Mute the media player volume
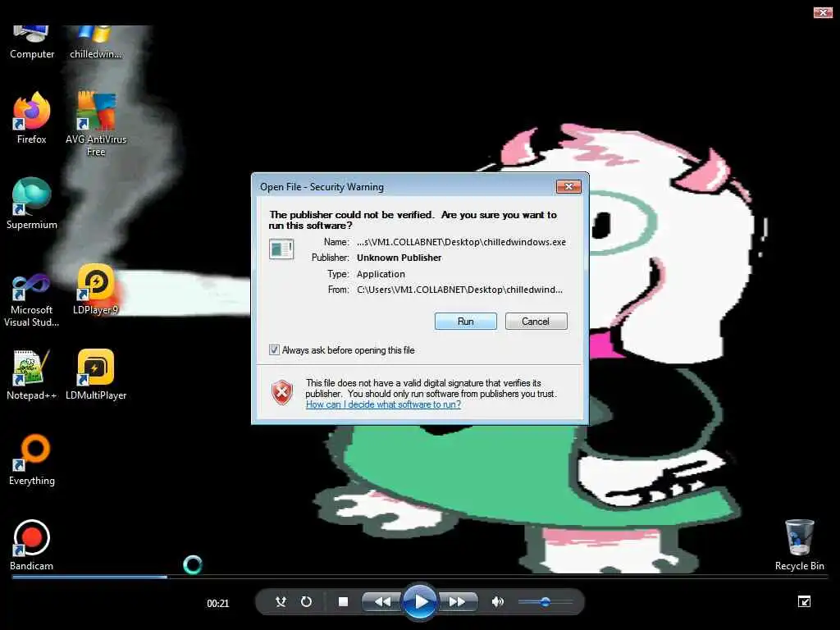Image resolution: width=840 pixels, height=630 pixels. tap(498, 602)
